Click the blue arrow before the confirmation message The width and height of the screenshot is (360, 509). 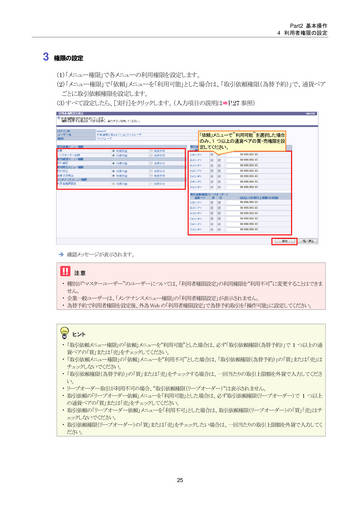[61, 254]
